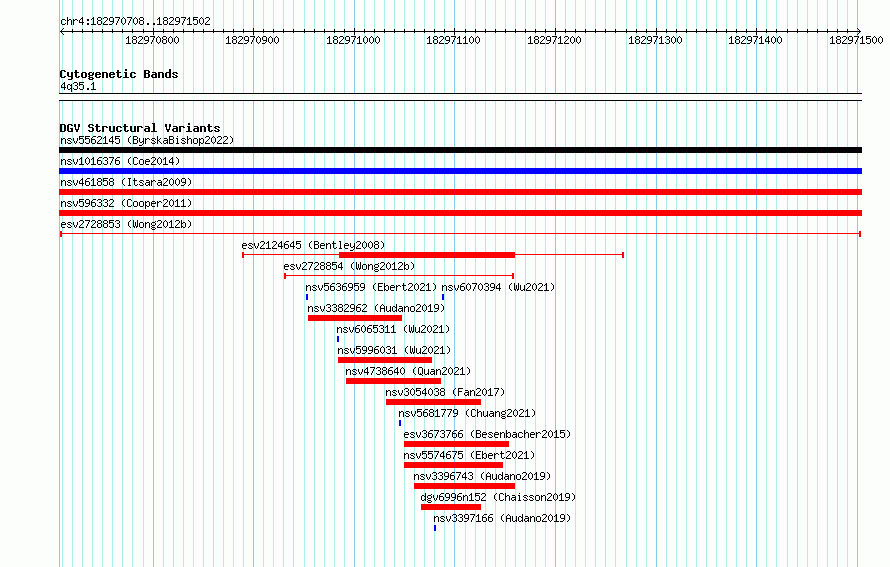This screenshot has height=567, width=890.
Task: Click the red bar under esv3673766
Action: pos(456,444)
